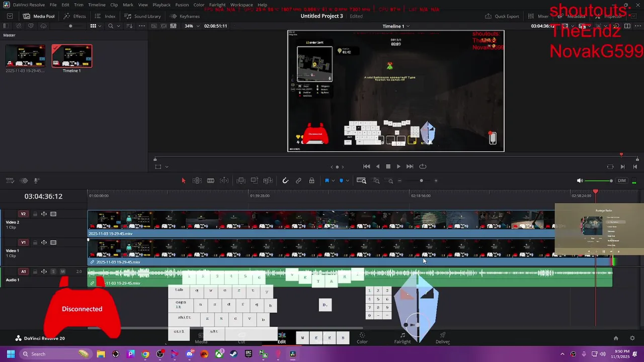
Task: Activate the Trim Edit Mode tool
Action: [197, 180]
